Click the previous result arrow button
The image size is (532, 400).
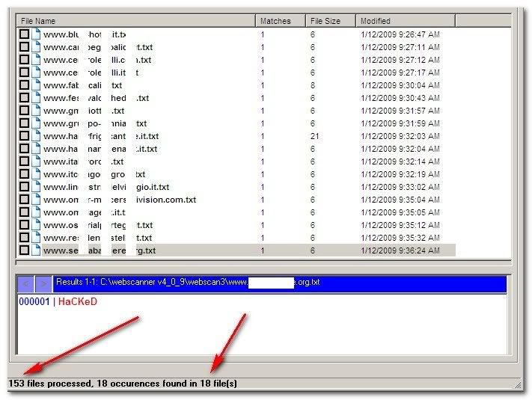[x=25, y=284]
